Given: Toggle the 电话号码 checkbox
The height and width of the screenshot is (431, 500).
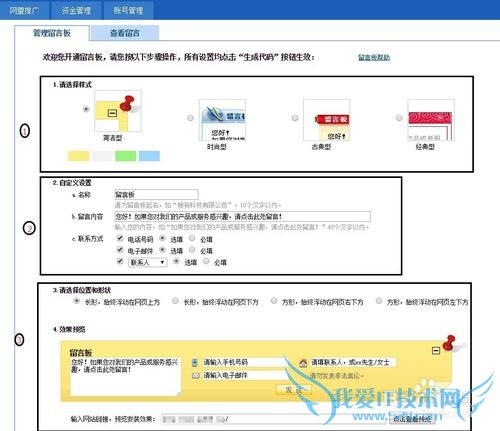Looking at the screenshot, I should pyautogui.click(x=120, y=238).
